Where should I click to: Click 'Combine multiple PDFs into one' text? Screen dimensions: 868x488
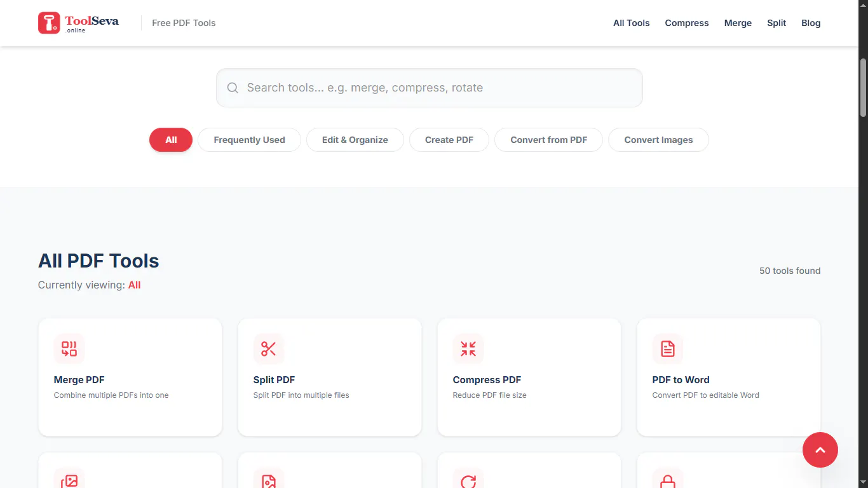(x=111, y=395)
